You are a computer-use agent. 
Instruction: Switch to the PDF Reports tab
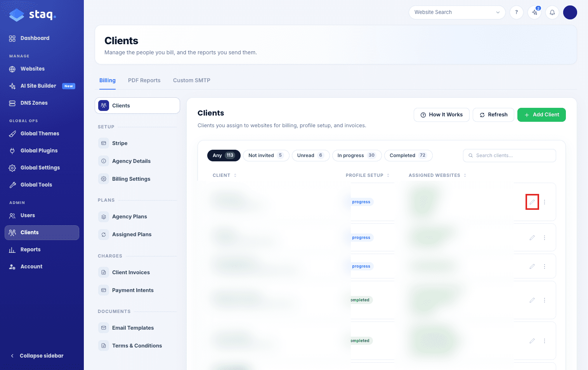point(144,80)
